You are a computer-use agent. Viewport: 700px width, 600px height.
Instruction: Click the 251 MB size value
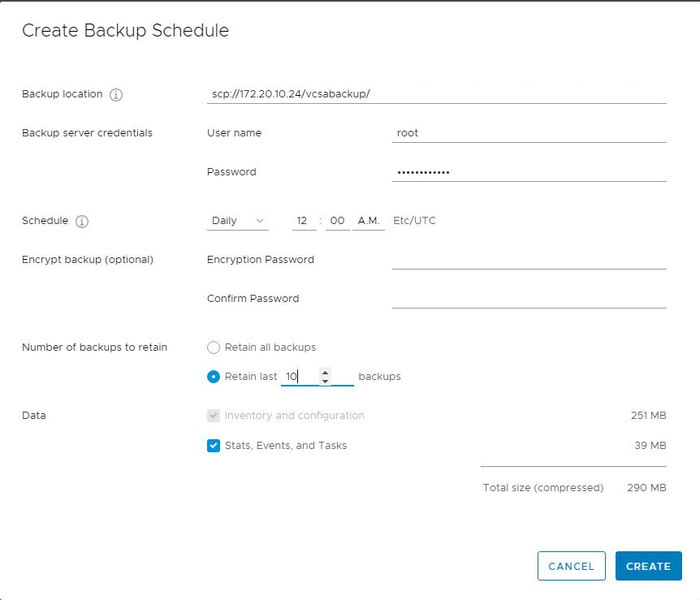[648, 416]
